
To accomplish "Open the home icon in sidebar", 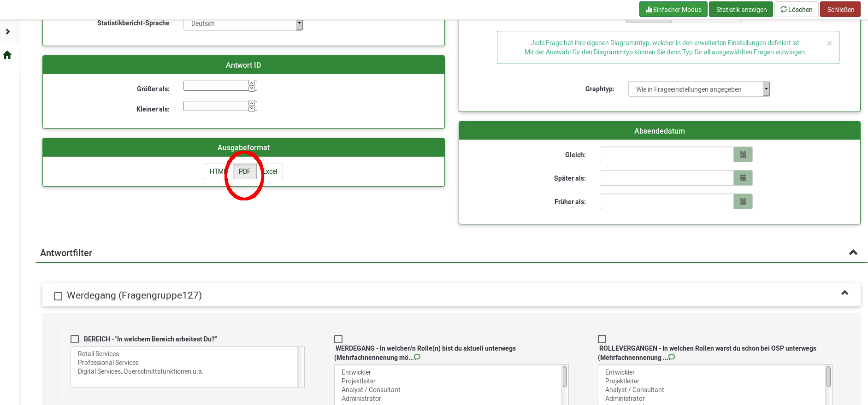I will tap(7, 55).
